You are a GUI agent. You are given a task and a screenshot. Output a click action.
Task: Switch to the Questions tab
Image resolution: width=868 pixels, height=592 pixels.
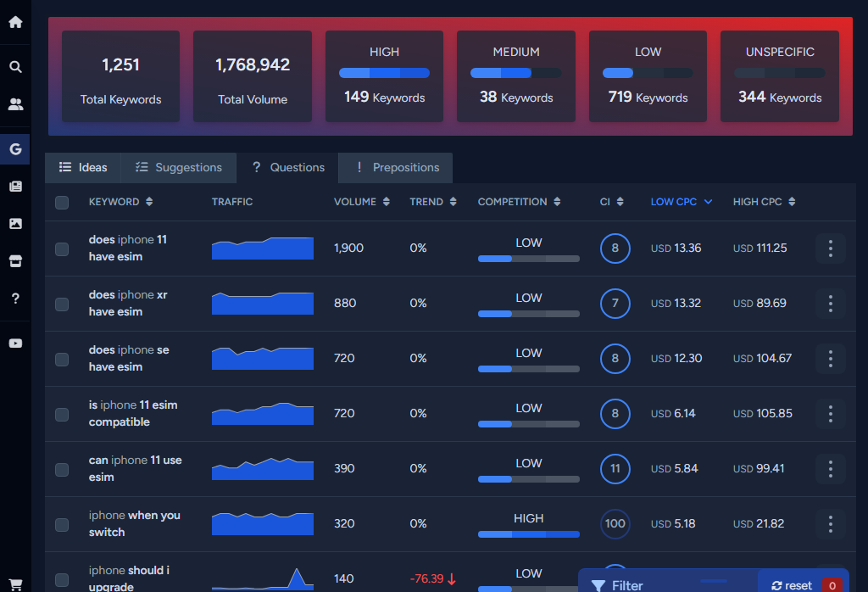[288, 167]
